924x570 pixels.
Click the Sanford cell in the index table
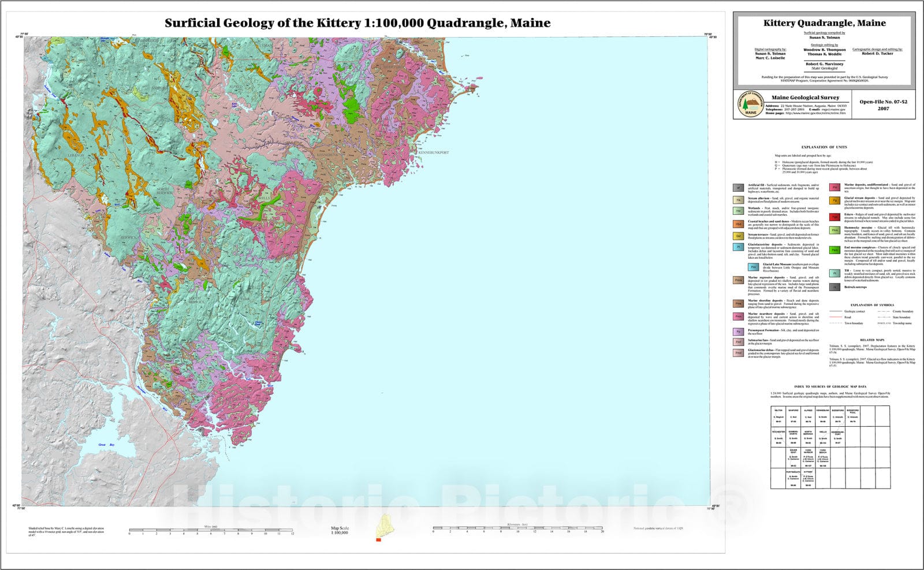(793, 416)
